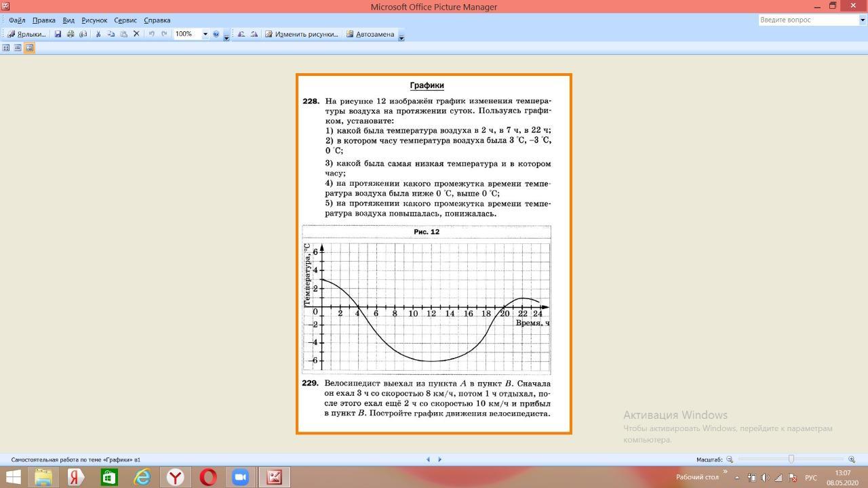This screenshot has width=868, height=488.
Task: Click the Save (floppy disk) toolbar icon
Action: point(58,34)
